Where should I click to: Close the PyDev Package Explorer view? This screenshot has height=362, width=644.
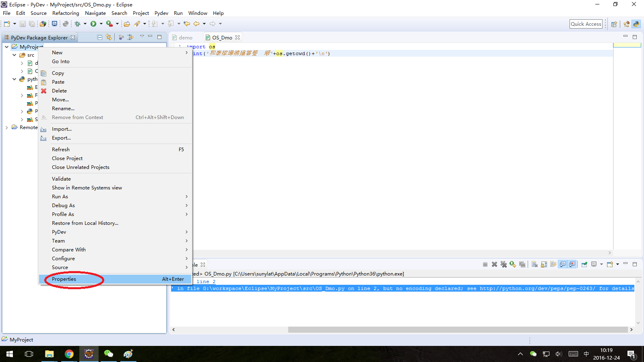pos(73,37)
